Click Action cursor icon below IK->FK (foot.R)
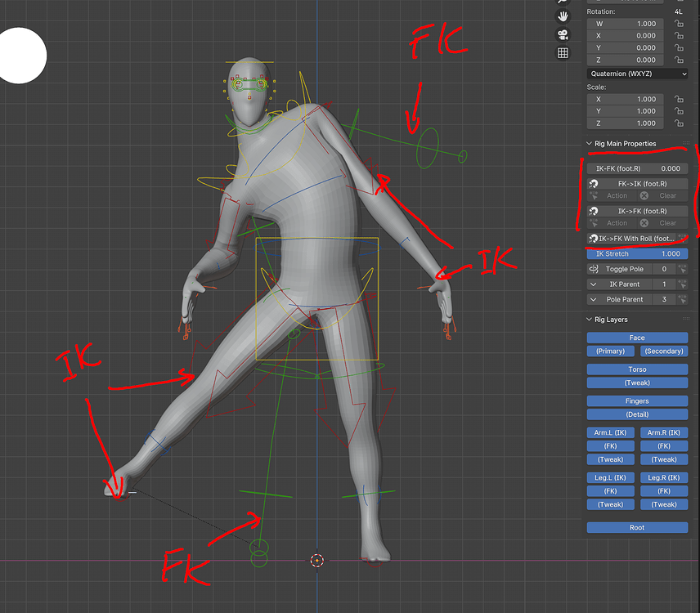 click(x=594, y=223)
